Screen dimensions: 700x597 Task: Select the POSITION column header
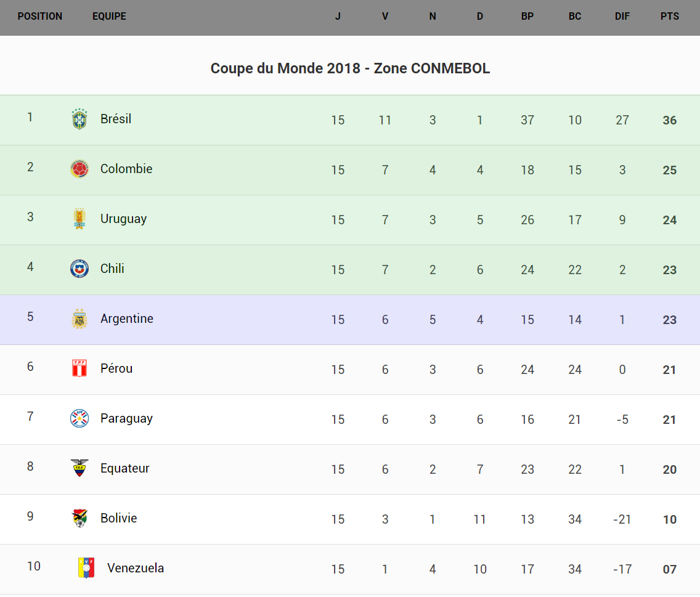(x=40, y=17)
